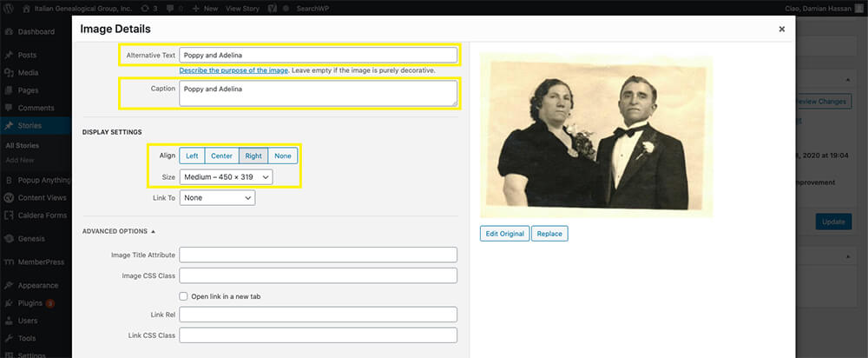Go to Dashboard in the sidebar
The height and width of the screenshot is (358, 868).
coord(36,31)
